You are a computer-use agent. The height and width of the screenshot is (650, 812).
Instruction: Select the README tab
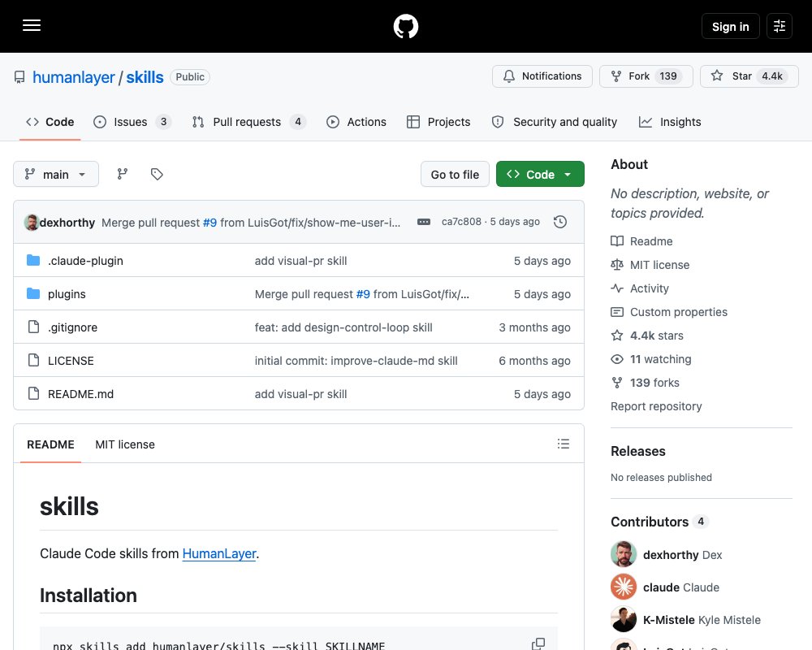tap(50, 444)
